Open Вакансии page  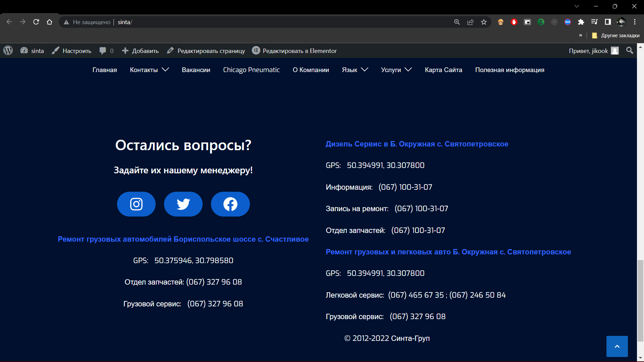(196, 70)
